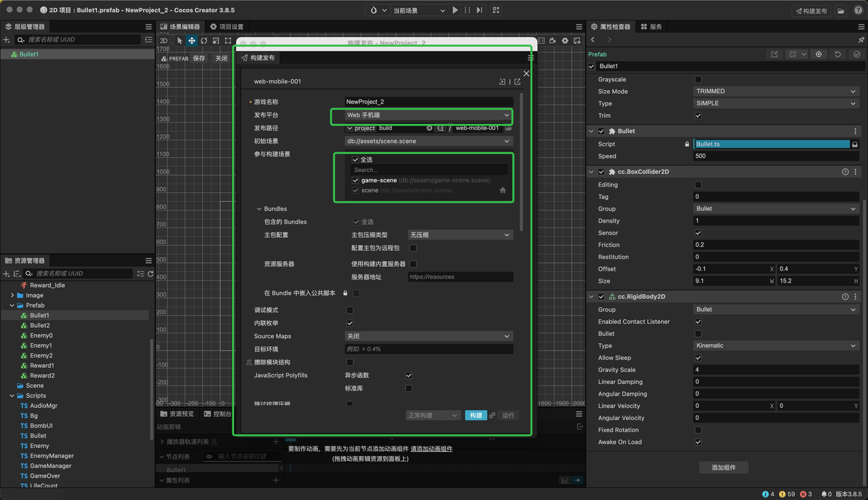Viewport: 868px width, 500px height.
Task: Click the 构建 button in the build panel
Action: [475, 415]
